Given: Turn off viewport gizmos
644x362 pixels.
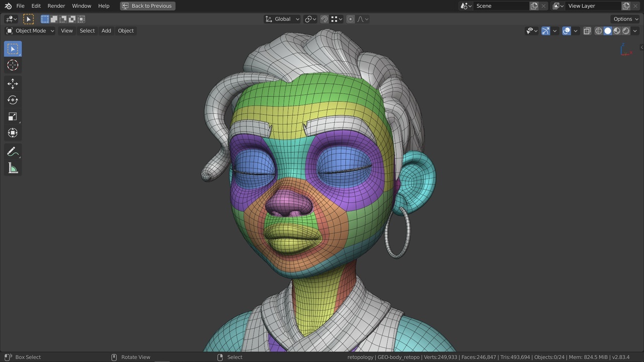Looking at the screenshot, I should (546, 31).
